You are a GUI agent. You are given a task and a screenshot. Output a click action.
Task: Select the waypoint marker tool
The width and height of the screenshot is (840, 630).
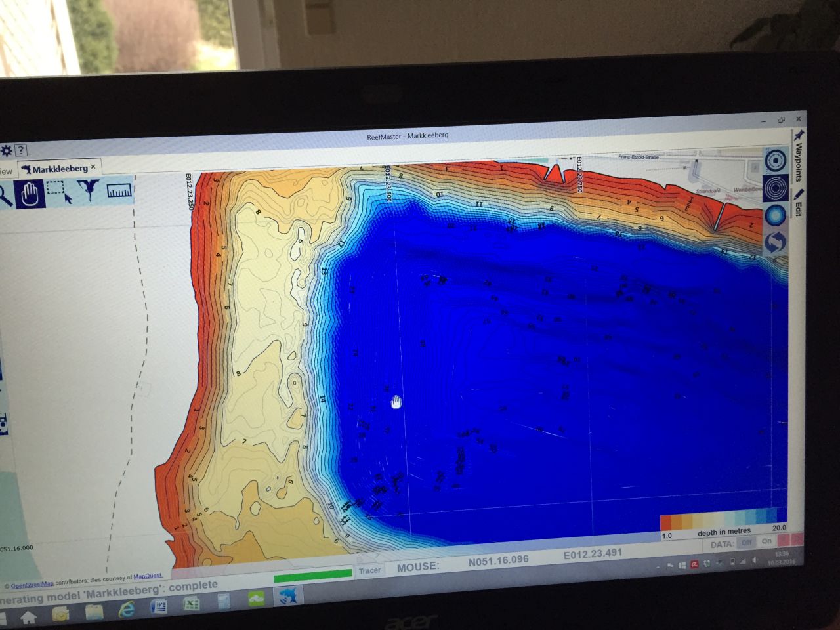[x=87, y=191]
